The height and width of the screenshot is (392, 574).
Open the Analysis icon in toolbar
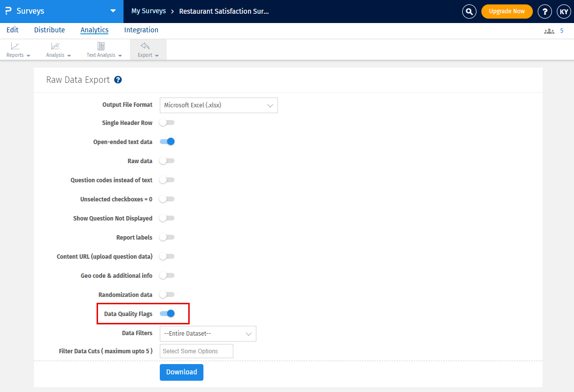coord(55,47)
